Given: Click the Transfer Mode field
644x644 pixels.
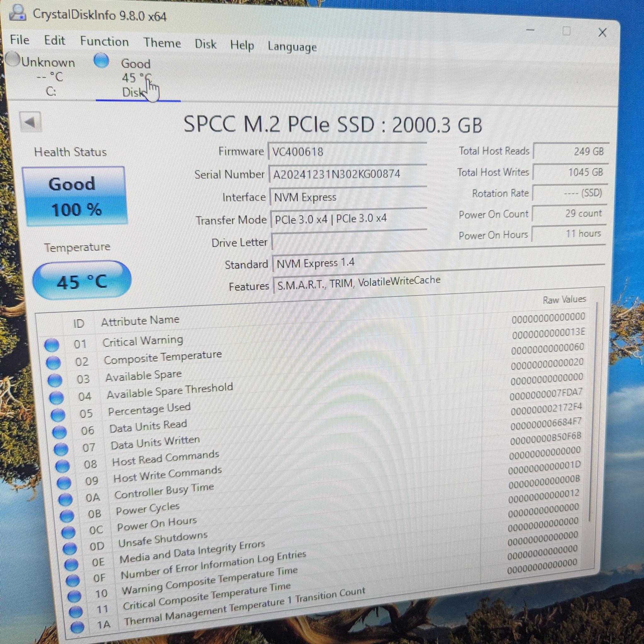Looking at the screenshot, I should point(349,219).
